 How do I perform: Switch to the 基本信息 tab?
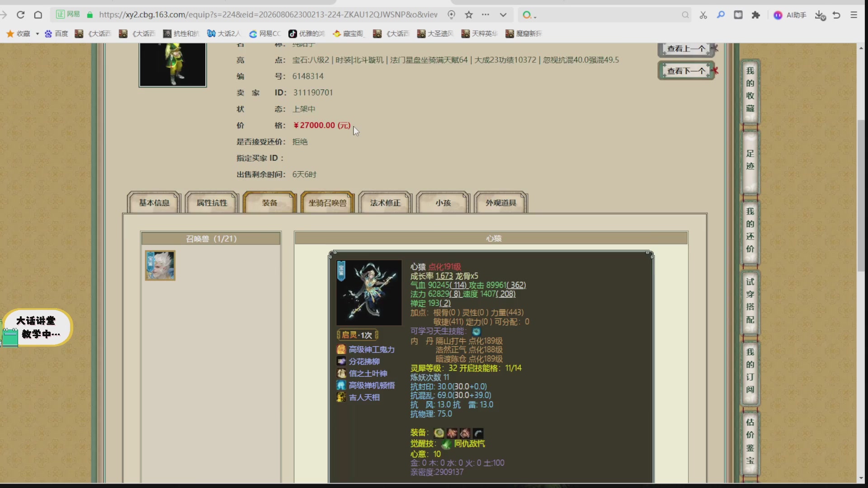(154, 203)
